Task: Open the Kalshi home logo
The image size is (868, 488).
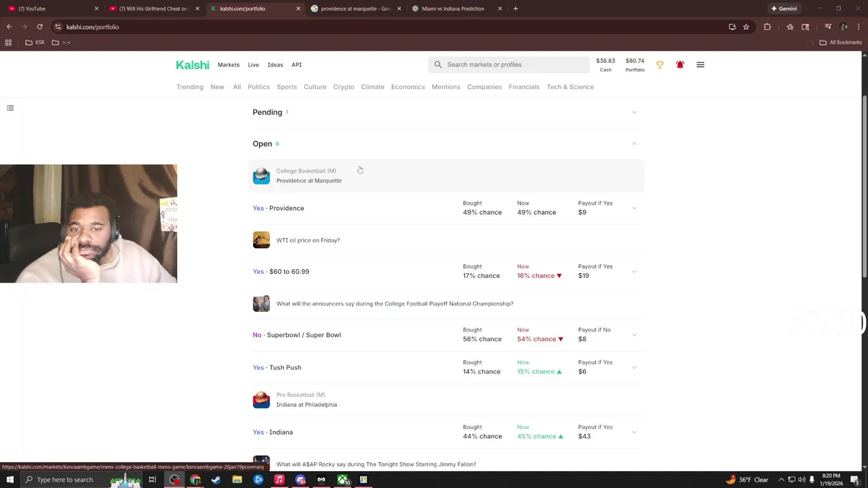Action: point(193,65)
